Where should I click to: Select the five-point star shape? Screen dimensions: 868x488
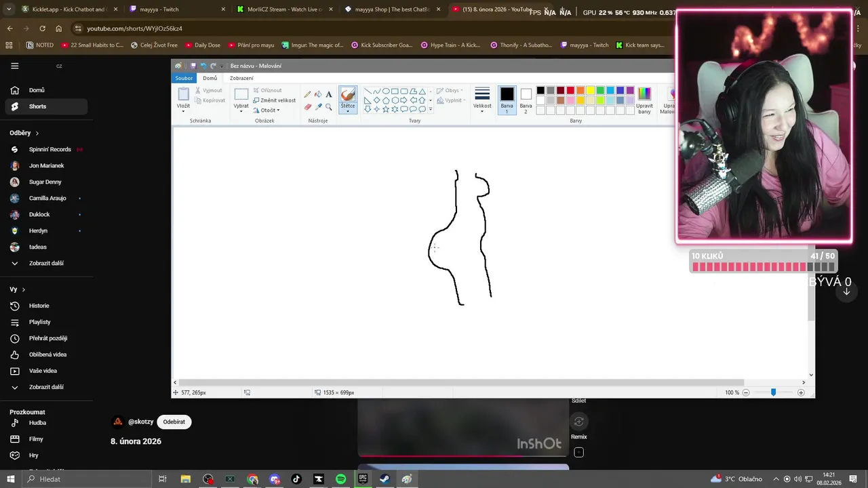[386, 109]
